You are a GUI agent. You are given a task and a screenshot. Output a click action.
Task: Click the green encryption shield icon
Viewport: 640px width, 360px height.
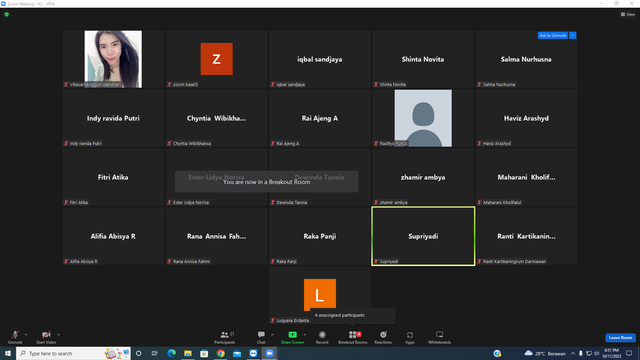(7, 14)
